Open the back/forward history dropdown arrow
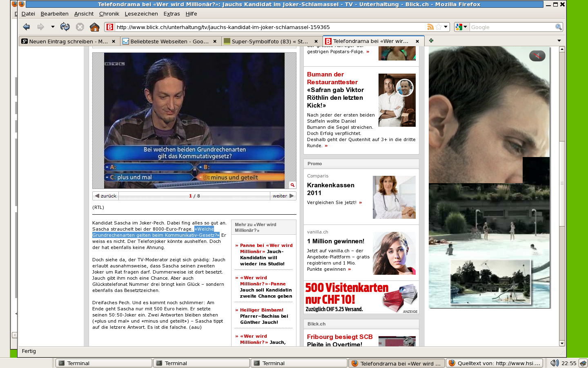The width and height of the screenshot is (588, 368). click(53, 27)
